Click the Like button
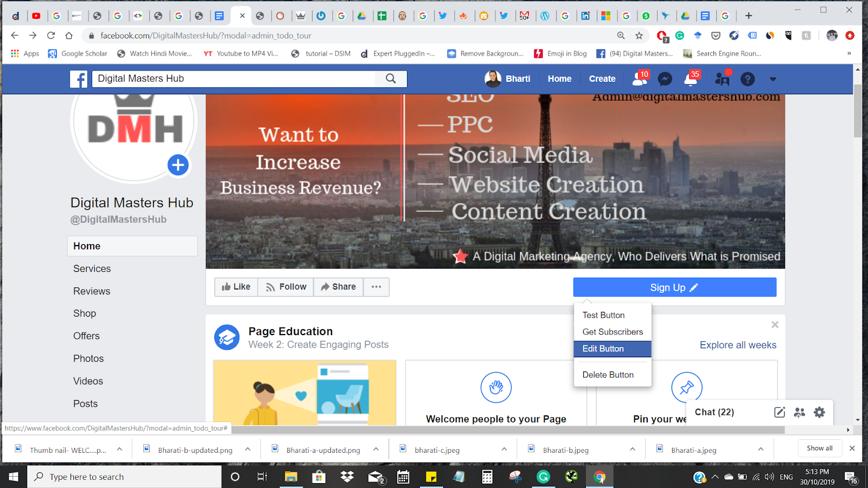This screenshot has height=488, width=868. pyautogui.click(x=236, y=287)
